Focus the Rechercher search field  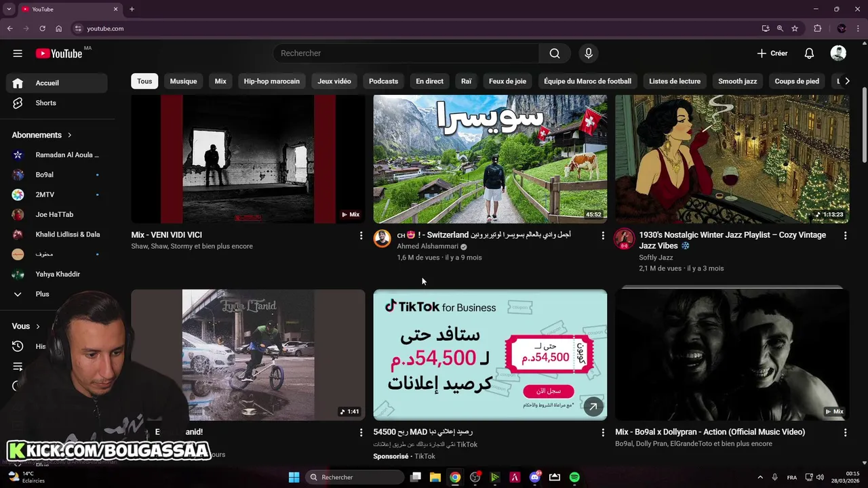pyautogui.click(x=406, y=54)
